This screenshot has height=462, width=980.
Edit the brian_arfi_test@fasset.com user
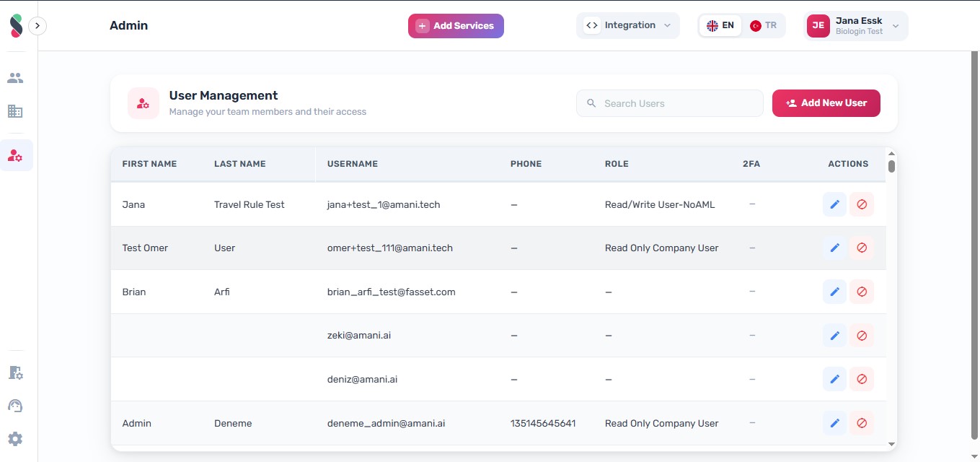834,292
